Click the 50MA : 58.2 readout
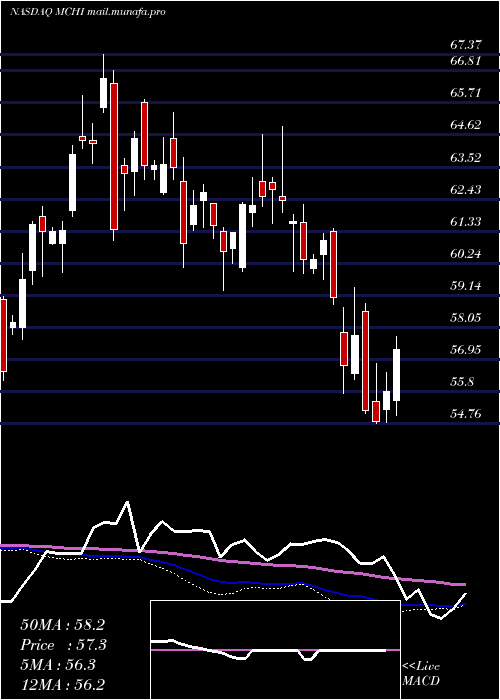Screen dimensions: 500x700 62,625
